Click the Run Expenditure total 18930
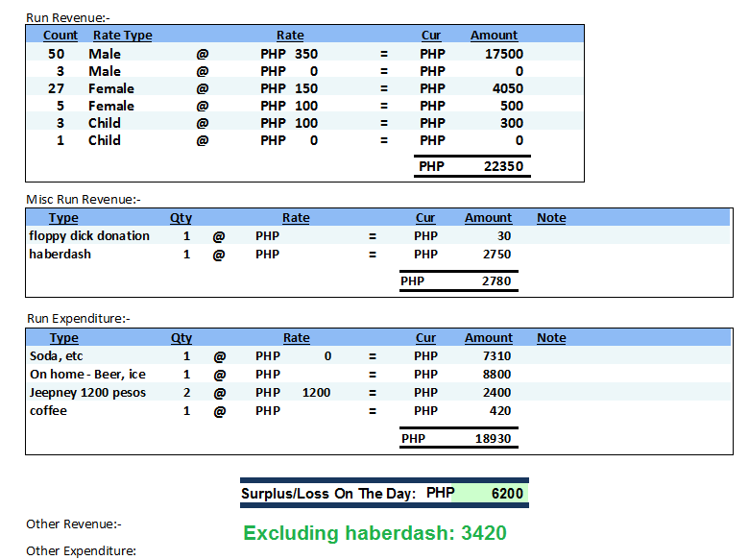The height and width of the screenshot is (560, 749). tap(493, 438)
